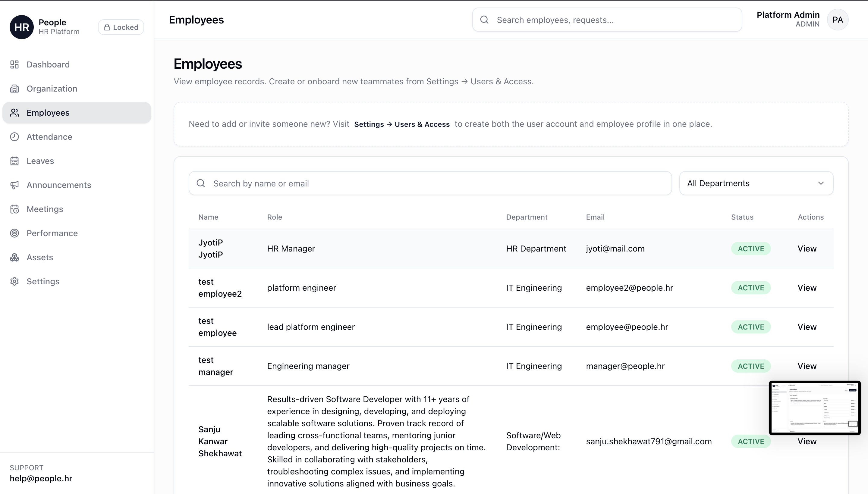Click the Search by name or email field
Screen dimensions: 868x494
click(x=430, y=183)
